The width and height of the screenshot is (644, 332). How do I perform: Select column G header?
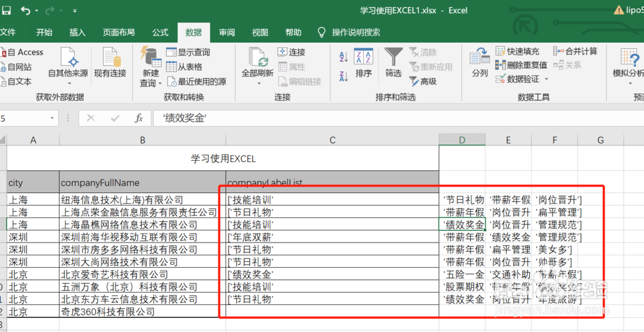600,140
